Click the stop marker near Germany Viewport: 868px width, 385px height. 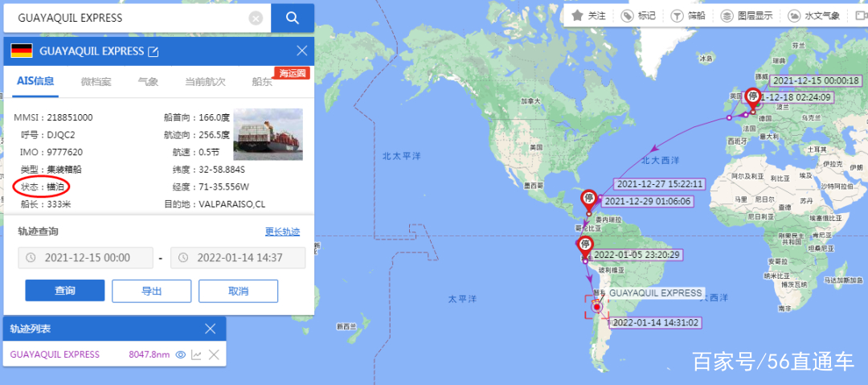(x=753, y=98)
